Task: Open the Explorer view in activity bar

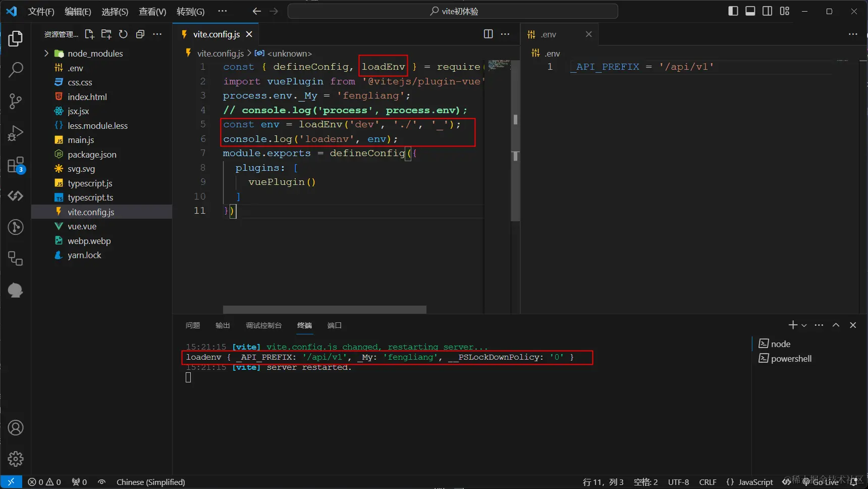Action: click(x=16, y=38)
